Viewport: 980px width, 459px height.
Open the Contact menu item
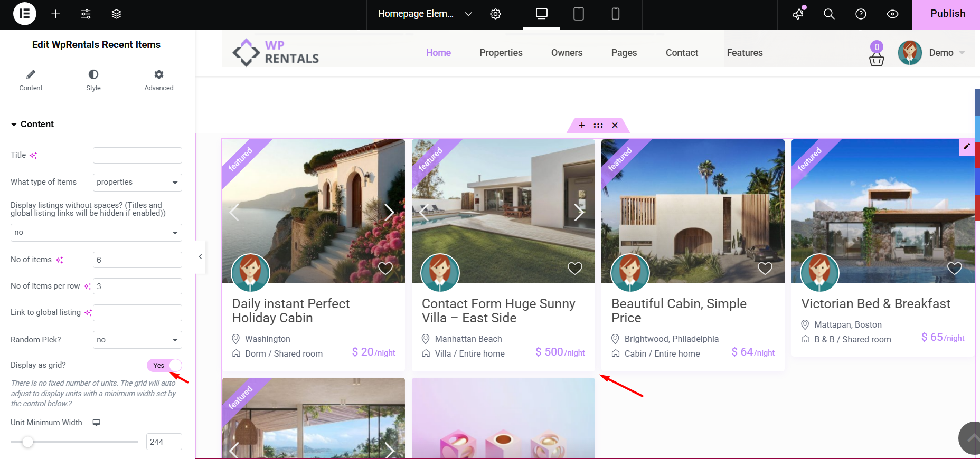(682, 53)
